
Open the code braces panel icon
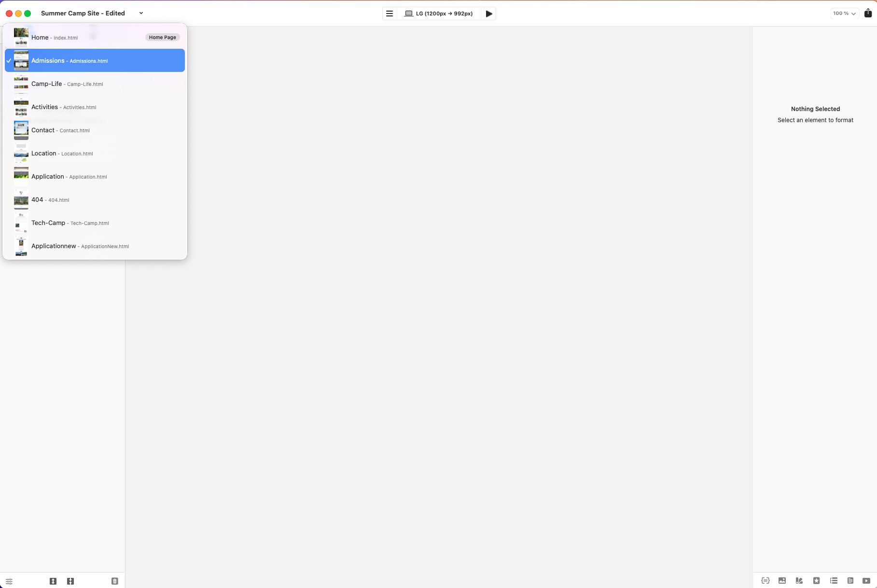(x=766, y=581)
